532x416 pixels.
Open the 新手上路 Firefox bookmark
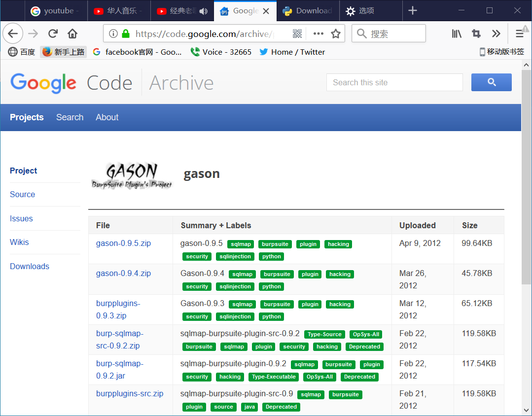[64, 52]
